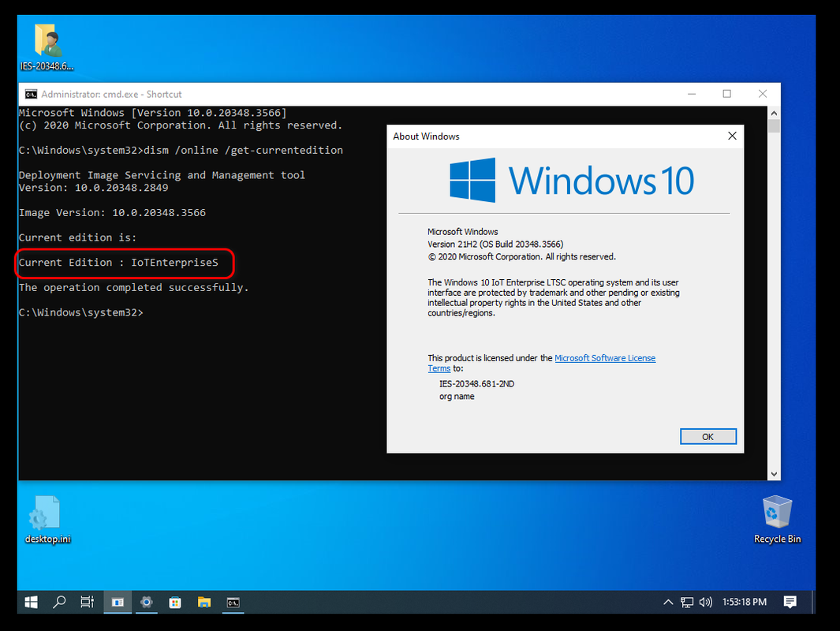
Task: Click 'Version 21H2 (OS Build 20348.3566)' text
Action: click(495, 245)
